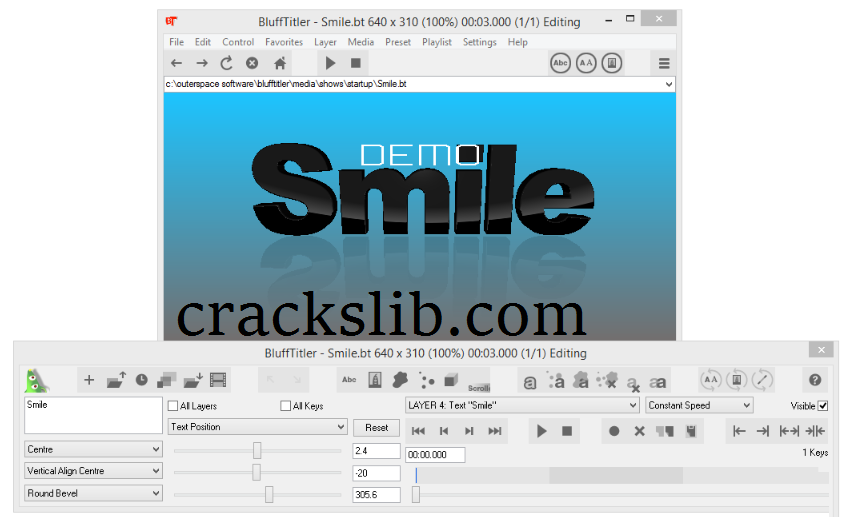The height and width of the screenshot is (517, 856).
Task: Open the Edit menu
Action: pyautogui.click(x=203, y=42)
